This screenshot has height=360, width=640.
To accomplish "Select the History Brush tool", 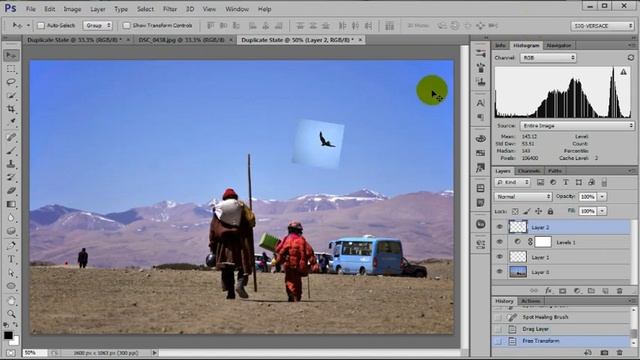I will [x=11, y=177].
